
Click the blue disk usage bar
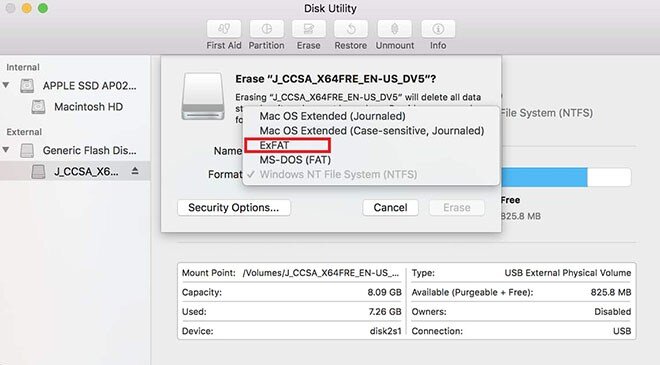click(544, 177)
